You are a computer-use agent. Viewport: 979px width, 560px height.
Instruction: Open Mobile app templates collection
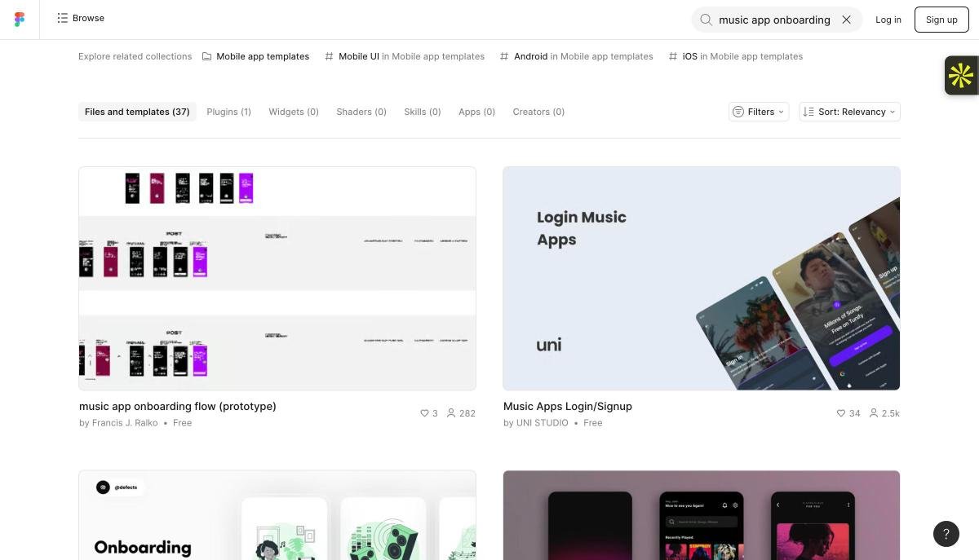[x=256, y=56]
